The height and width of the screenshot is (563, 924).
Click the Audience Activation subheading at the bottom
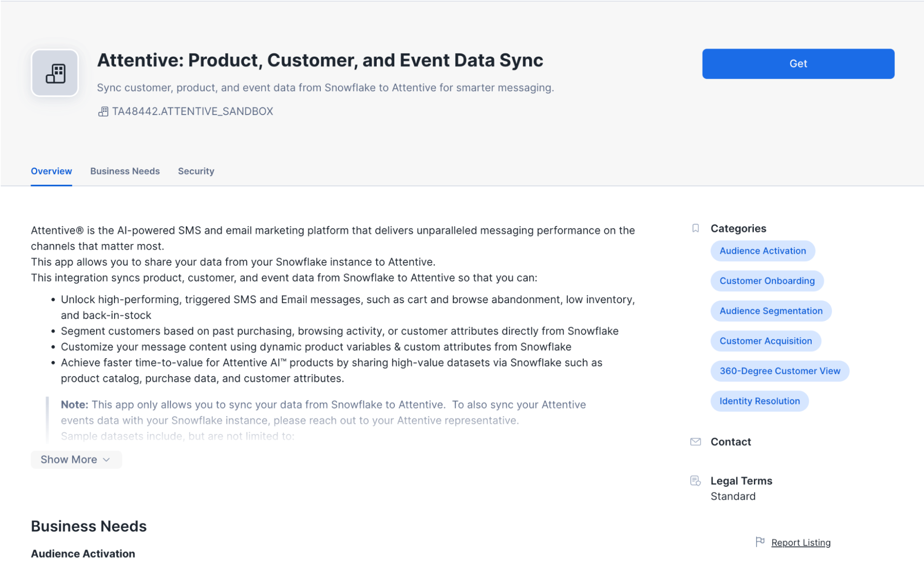pos(83,554)
